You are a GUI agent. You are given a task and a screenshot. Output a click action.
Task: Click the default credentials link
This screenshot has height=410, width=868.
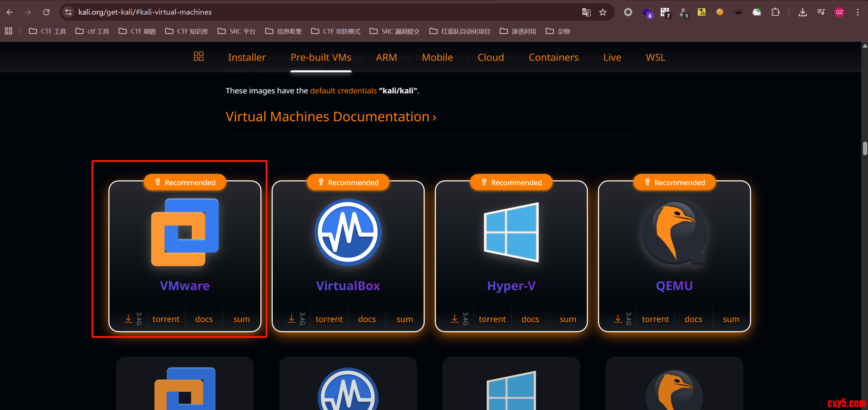[x=343, y=91]
